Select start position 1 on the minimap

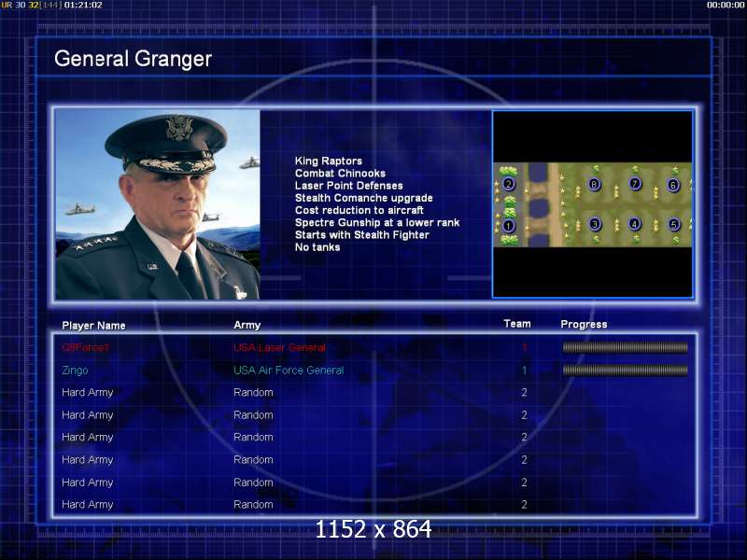click(508, 226)
